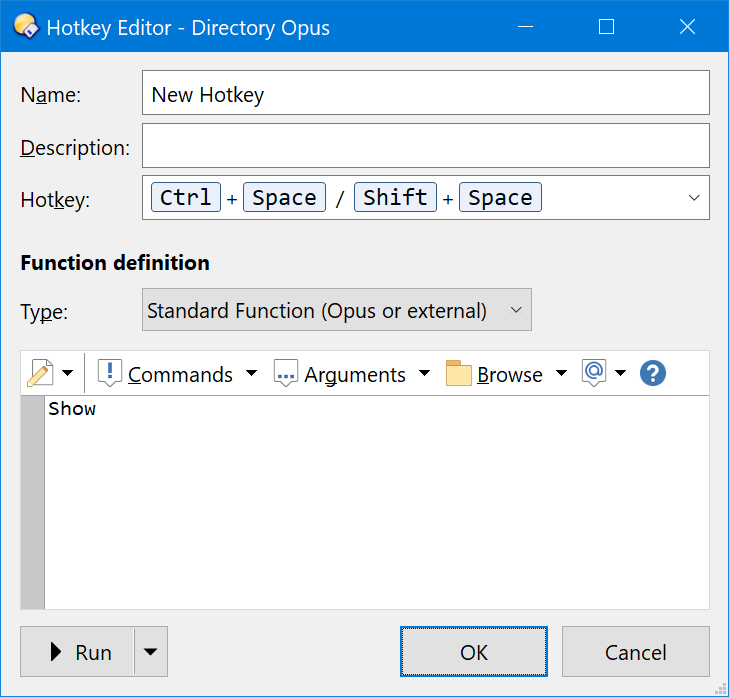Expand the Browse dropdown arrow
This screenshot has height=697, width=729.
(562, 373)
